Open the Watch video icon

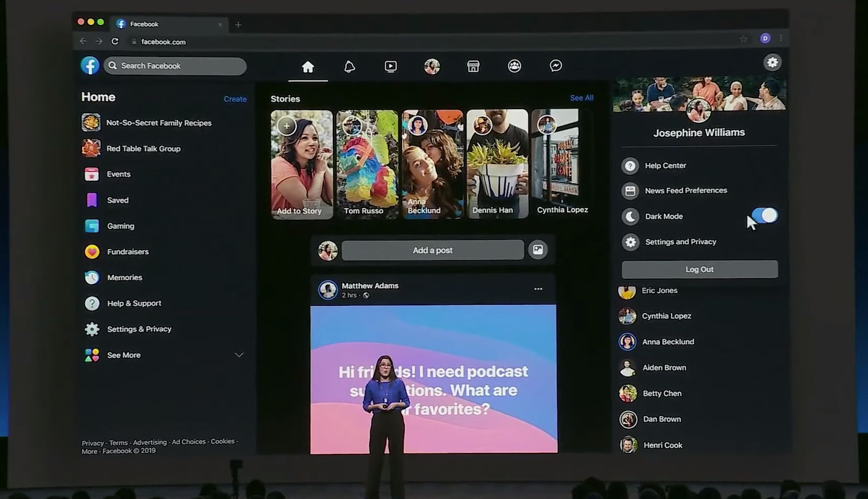pyautogui.click(x=390, y=67)
